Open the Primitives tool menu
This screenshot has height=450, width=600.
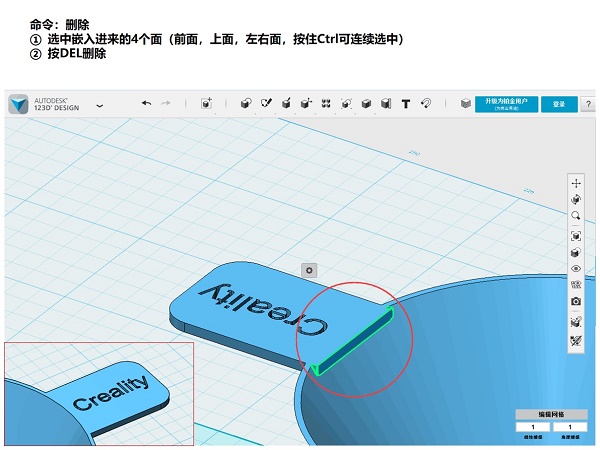tap(246, 103)
